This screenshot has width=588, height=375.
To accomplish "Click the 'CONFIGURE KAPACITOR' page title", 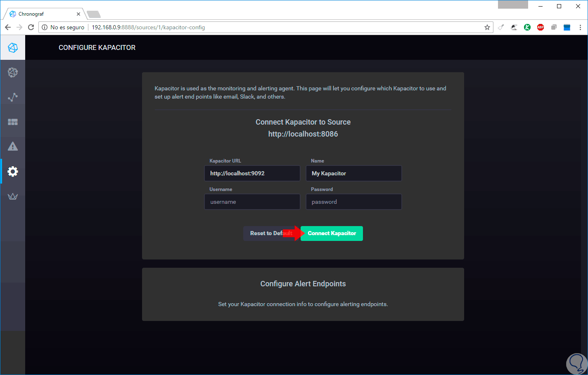I will (x=97, y=48).
